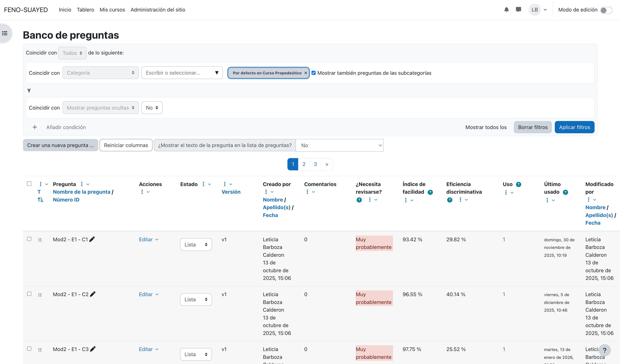This screenshot has height=364, width=620.
Task: Open Administración del sitio
Action: point(158,10)
